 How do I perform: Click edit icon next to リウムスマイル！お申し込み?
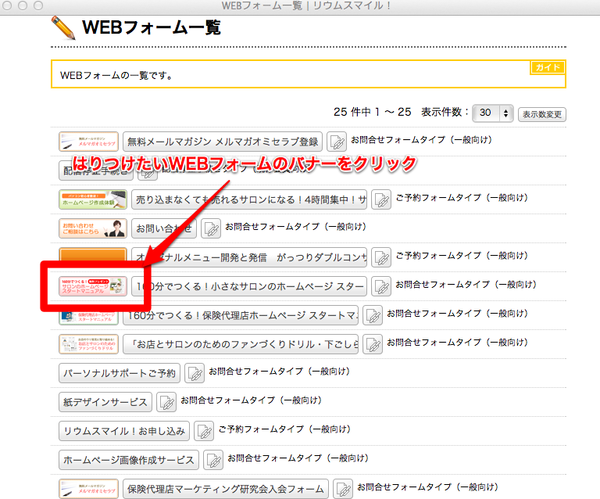coord(204,431)
